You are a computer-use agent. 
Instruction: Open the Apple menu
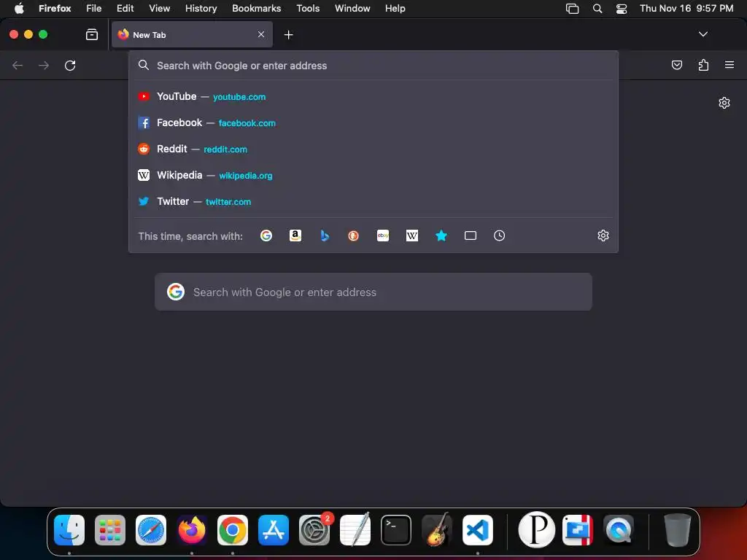(x=19, y=8)
